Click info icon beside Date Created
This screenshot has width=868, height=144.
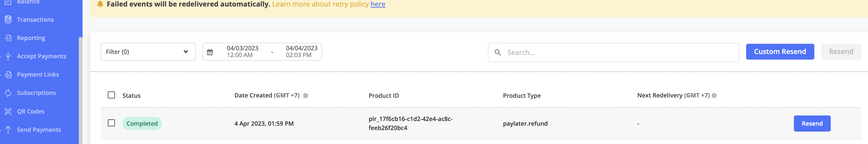point(306,96)
